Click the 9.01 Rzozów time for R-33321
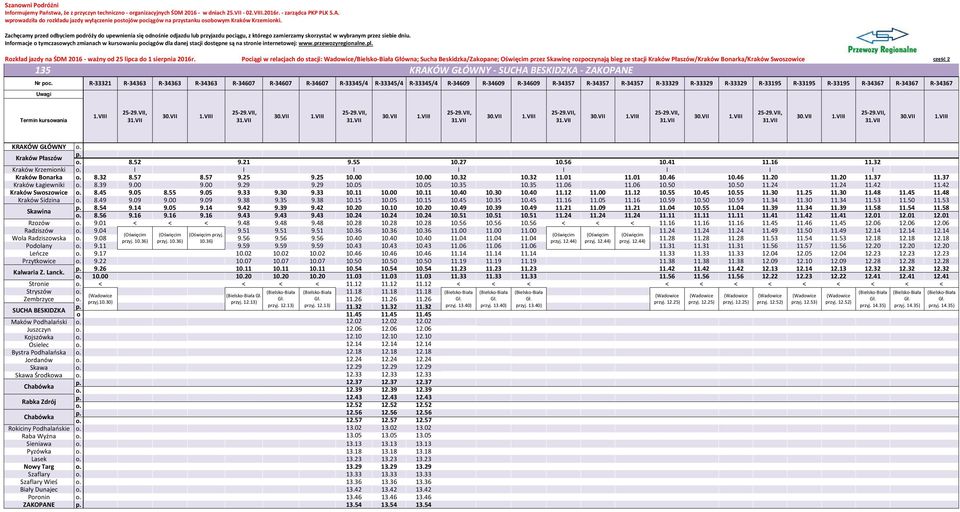This screenshot has height=512, width=960. (100, 223)
